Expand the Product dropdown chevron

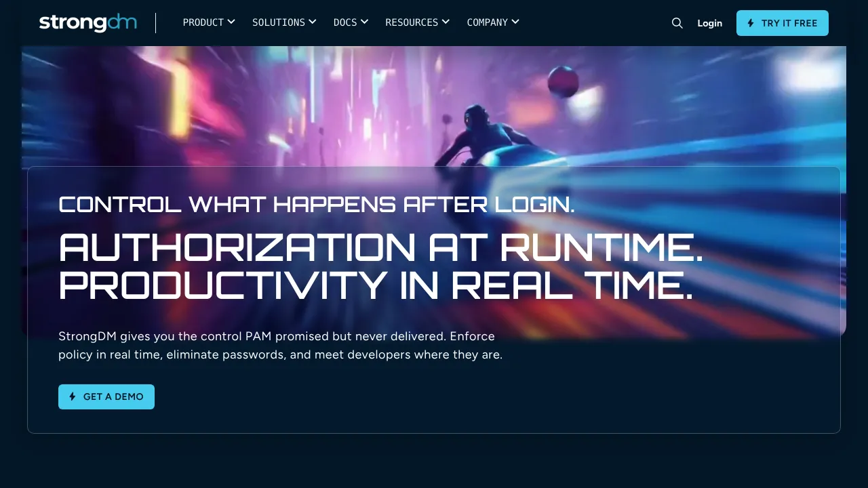pos(231,22)
